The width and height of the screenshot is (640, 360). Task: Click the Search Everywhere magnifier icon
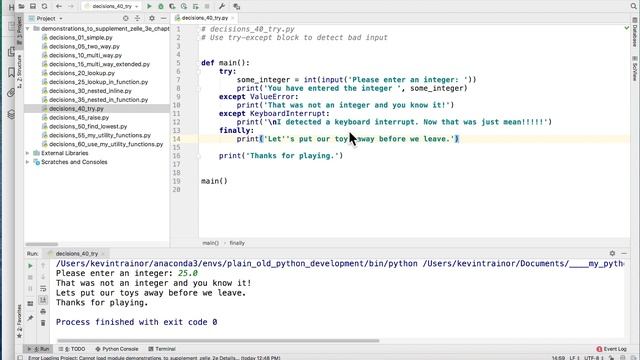tap(633, 6)
